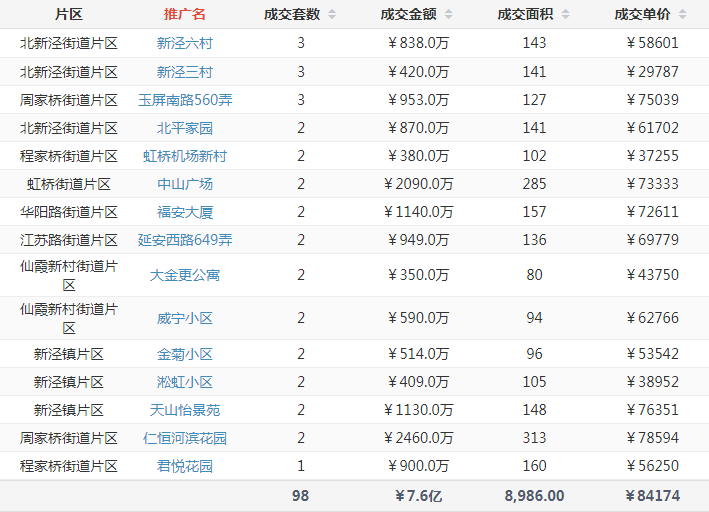
Task: Click amount ￥838.0万 for 新泾六村
Action: point(418,43)
